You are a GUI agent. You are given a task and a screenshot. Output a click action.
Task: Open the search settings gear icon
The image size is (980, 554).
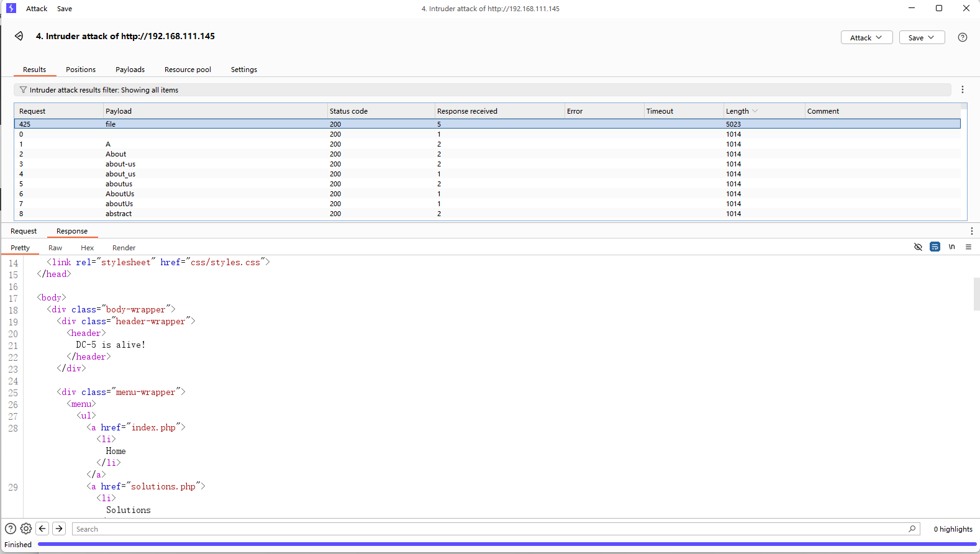[x=26, y=529]
